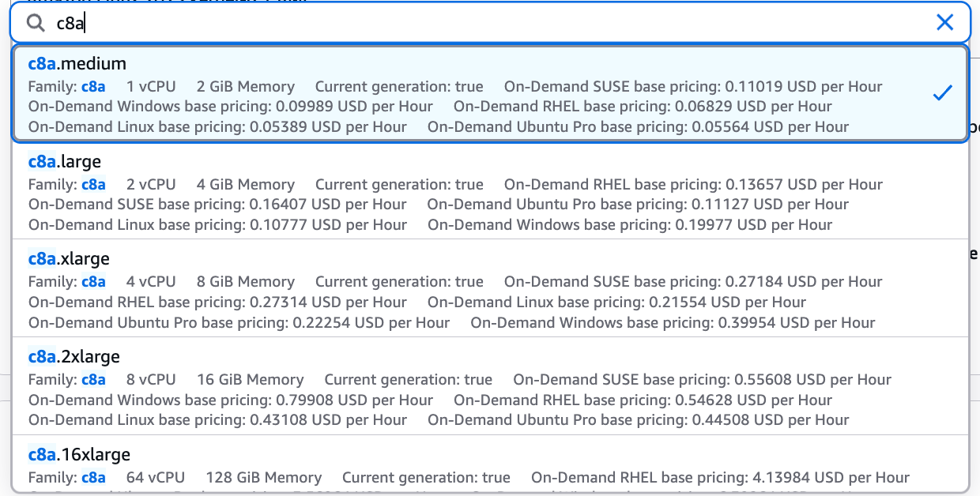
Task: Click Linux pricing 0.05389 USD in c8a.medium
Action: tap(217, 127)
